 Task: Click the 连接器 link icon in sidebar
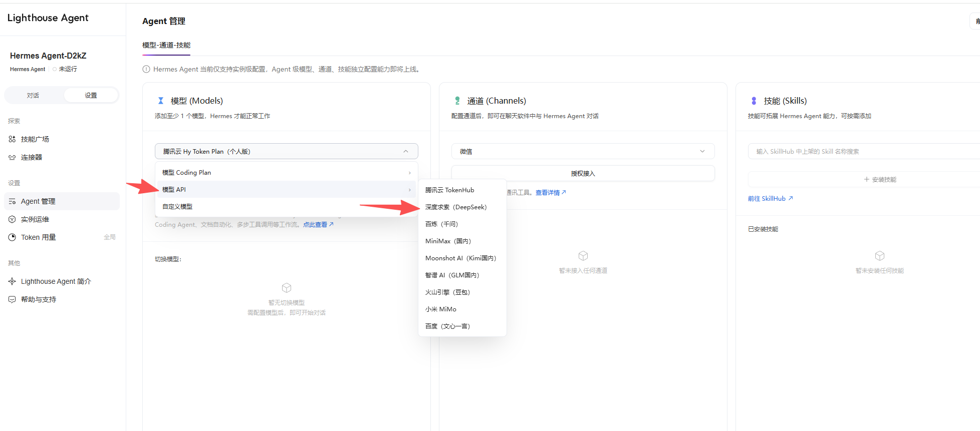coord(12,157)
